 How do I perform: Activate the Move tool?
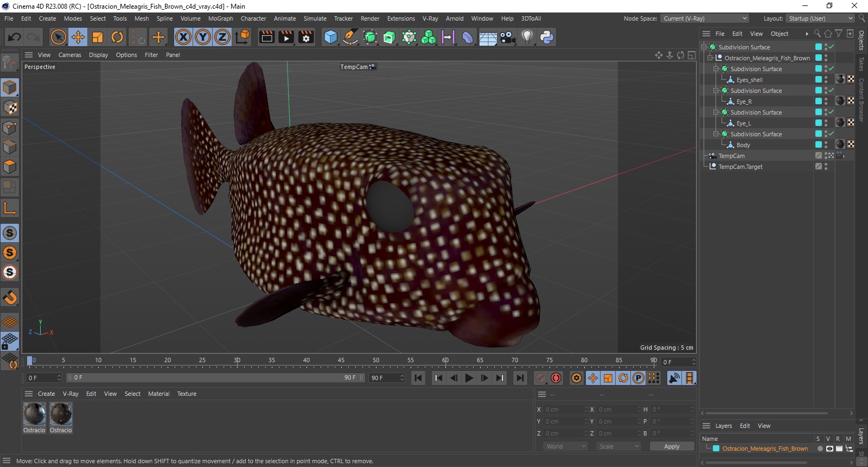(x=78, y=37)
